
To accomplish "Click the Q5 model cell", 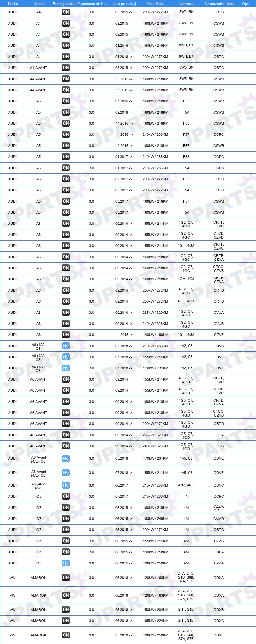I will pyautogui.click(x=39, y=496).
